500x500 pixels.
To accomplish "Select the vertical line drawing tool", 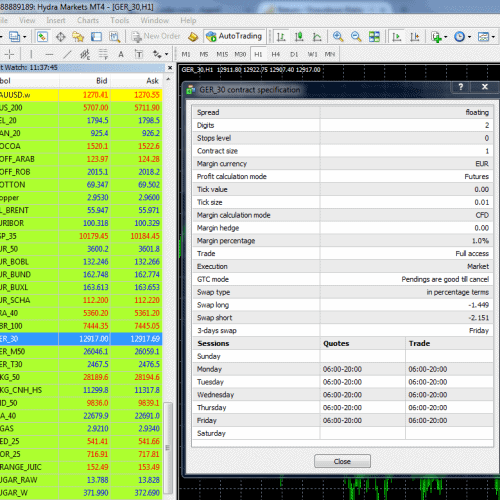I will tap(31, 54).
